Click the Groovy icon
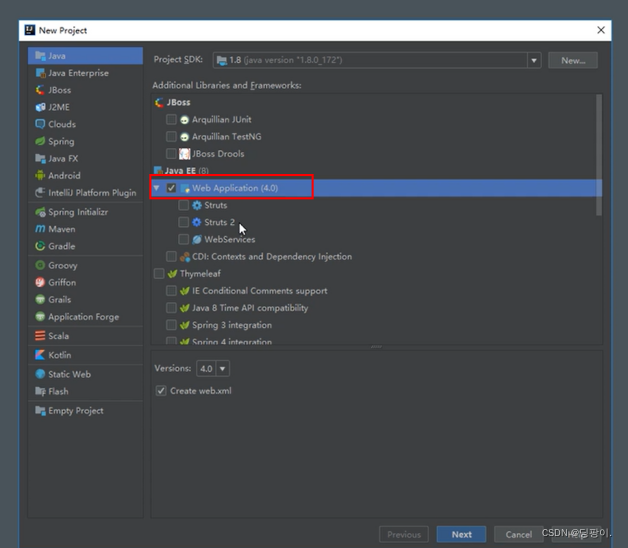 point(40,265)
